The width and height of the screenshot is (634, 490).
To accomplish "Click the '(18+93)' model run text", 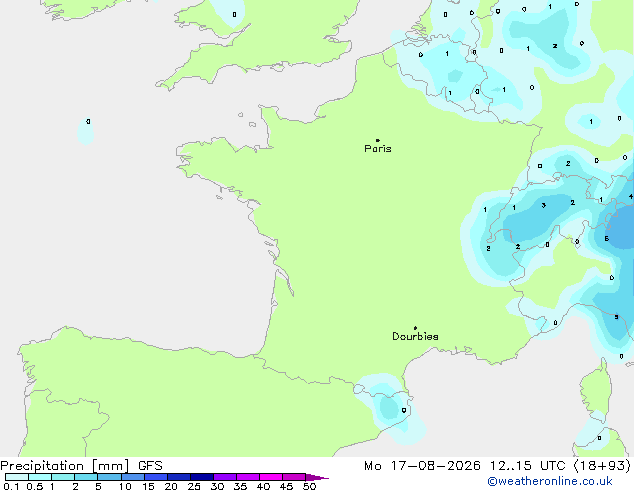I will click(602, 466).
